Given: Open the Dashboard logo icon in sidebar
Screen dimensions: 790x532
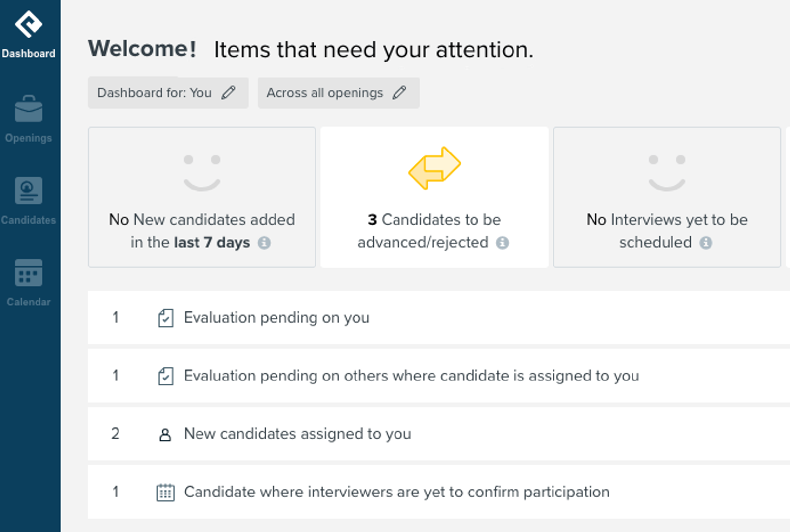Looking at the screenshot, I should [x=29, y=25].
